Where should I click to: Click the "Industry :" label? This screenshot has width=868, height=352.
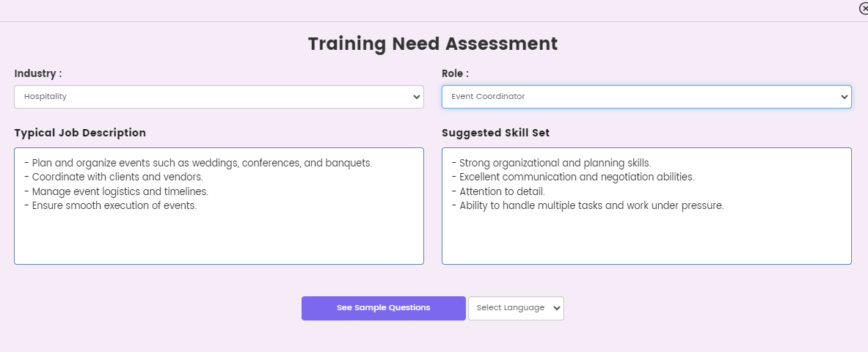point(38,73)
